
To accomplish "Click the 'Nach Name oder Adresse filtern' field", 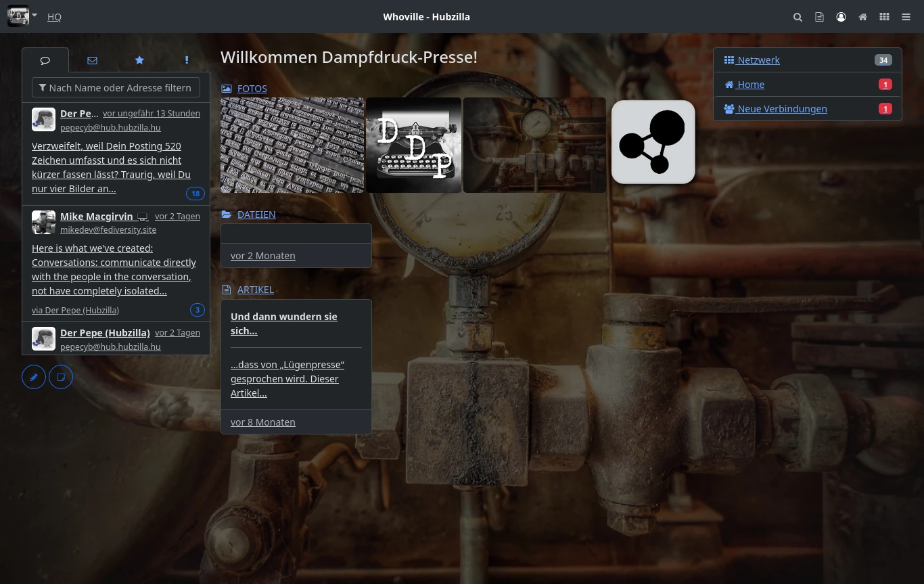I will [x=116, y=88].
